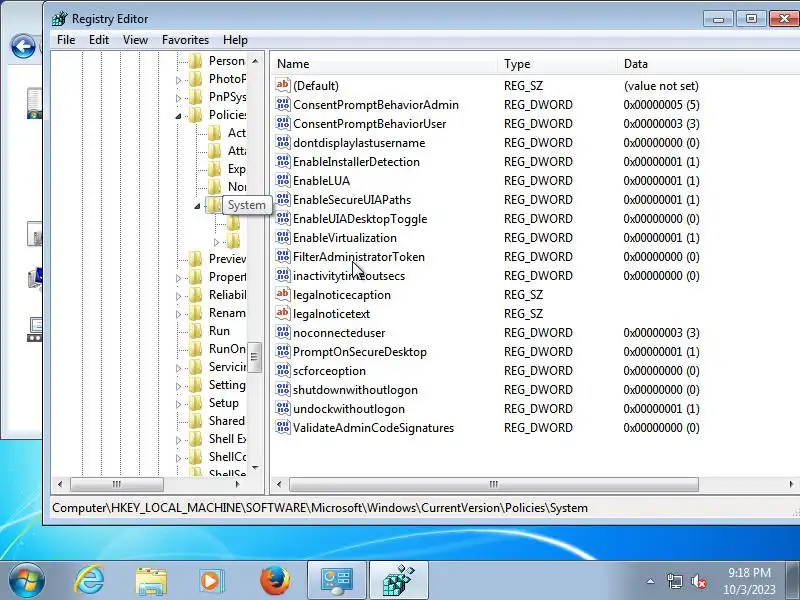Select the PromptOnSecureDesktop value name
This screenshot has width=800, height=600.
tap(360, 352)
